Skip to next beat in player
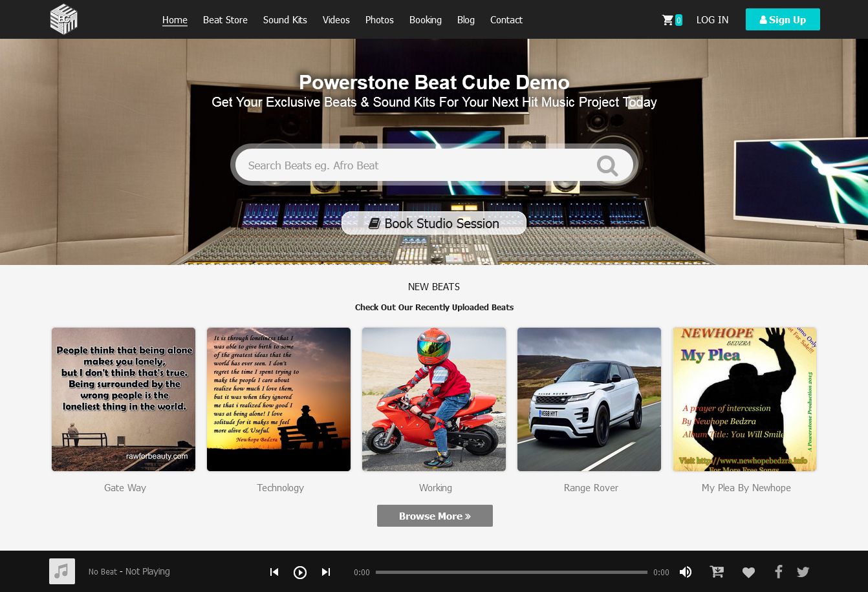 tap(326, 572)
